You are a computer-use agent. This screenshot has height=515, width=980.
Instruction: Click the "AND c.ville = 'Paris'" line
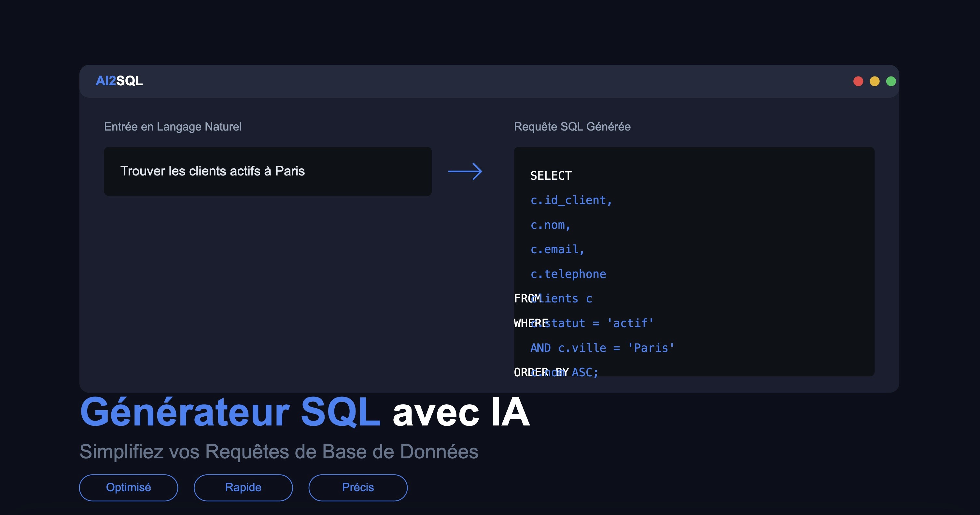(x=603, y=348)
